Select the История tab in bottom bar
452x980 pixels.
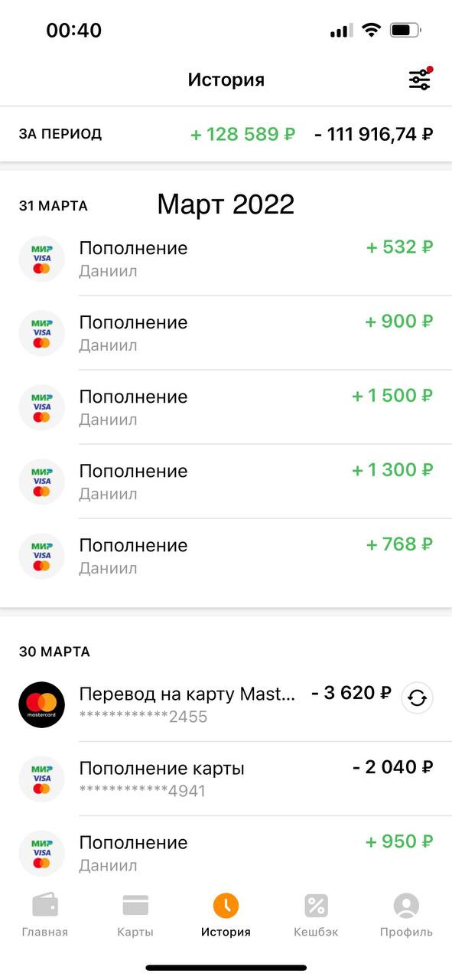[226, 916]
